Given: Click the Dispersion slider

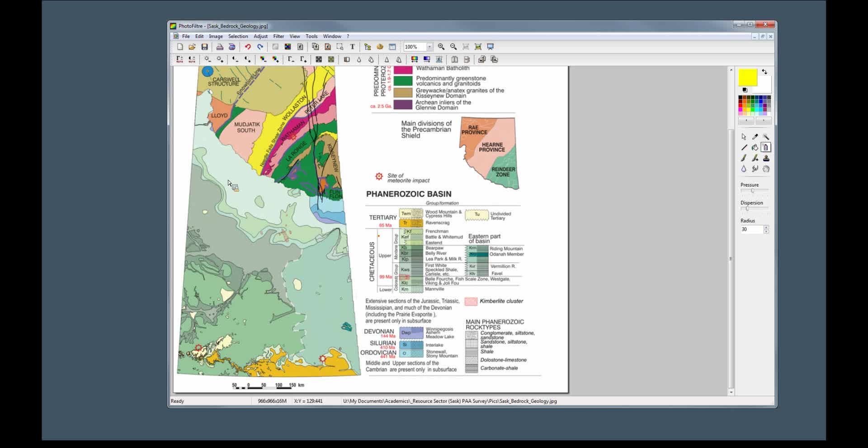Looking at the screenshot, I should click(x=754, y=209).
